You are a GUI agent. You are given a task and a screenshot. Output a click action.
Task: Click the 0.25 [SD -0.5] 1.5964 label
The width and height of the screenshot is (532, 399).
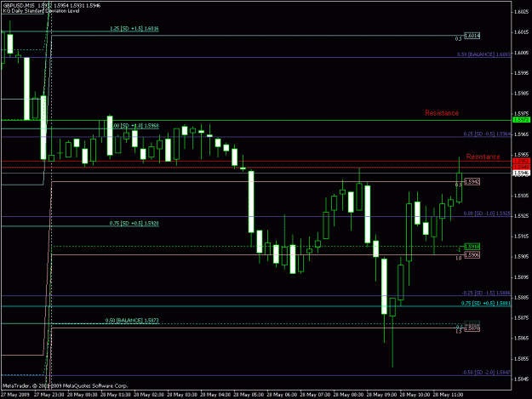pyautogui.click(x=487, y=134)
